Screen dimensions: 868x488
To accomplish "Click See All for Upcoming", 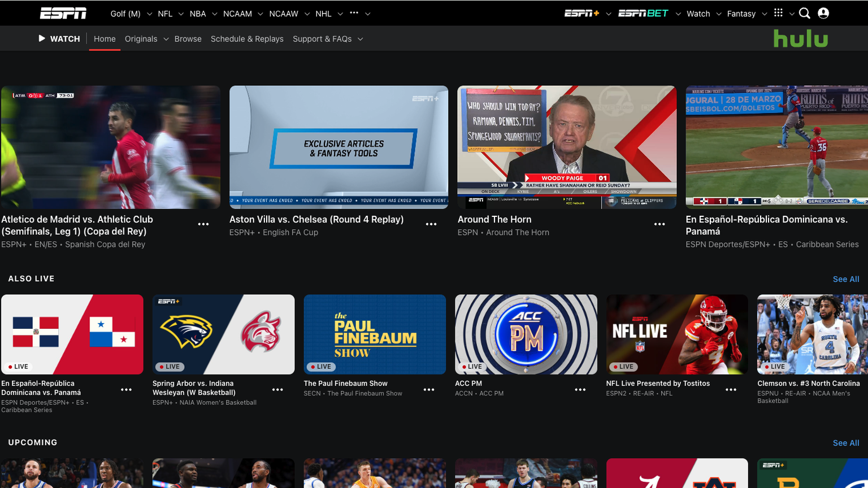I will 846,443.
